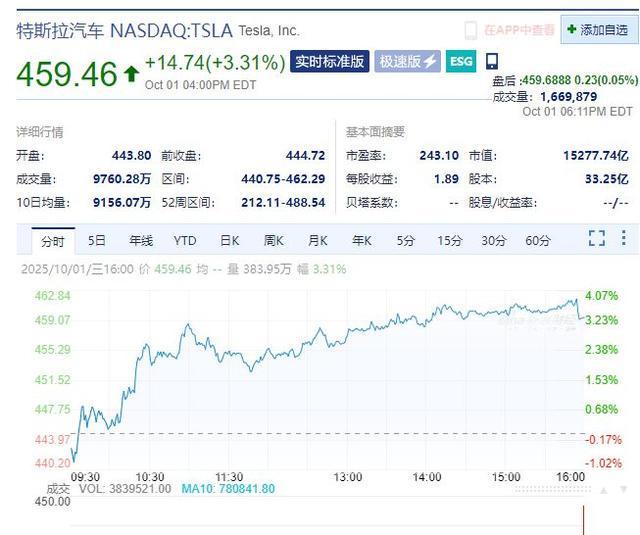
Task: Click the 基本面摘要 heading
Action: click(376, 132)
